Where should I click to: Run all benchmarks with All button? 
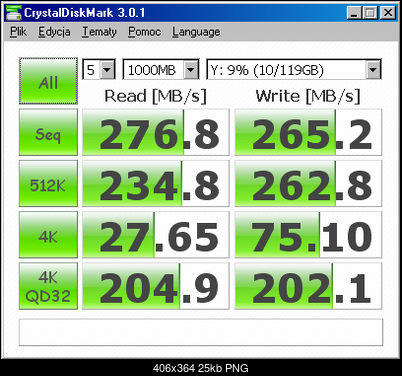pyautogui.click(x=48, y=81)
